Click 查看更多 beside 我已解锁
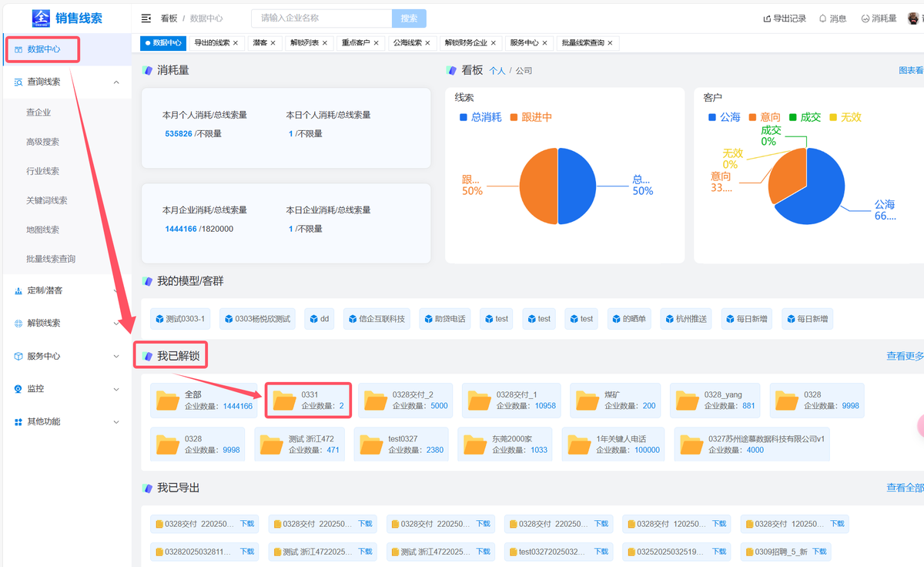 [905, 356]
